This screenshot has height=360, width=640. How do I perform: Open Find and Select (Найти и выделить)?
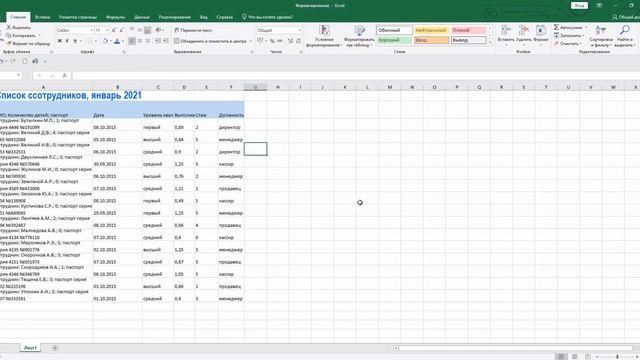pos(624,36)
